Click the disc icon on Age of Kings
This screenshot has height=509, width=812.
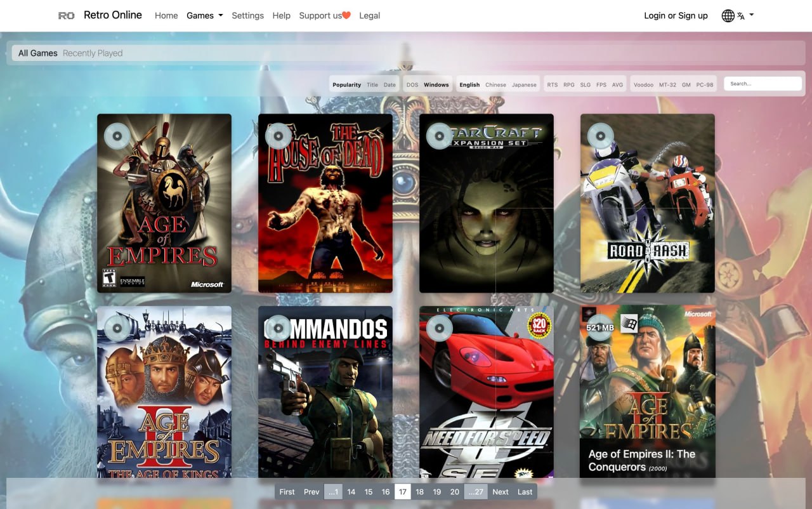pos(117,328)
